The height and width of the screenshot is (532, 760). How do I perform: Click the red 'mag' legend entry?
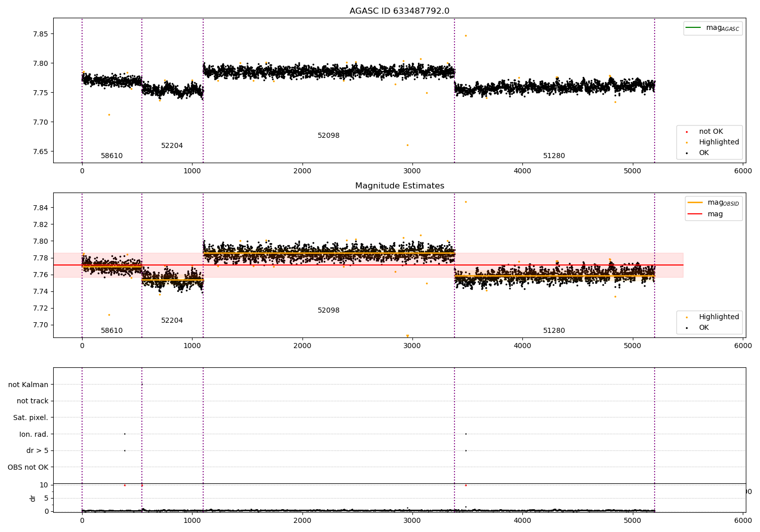coord(705,214)
